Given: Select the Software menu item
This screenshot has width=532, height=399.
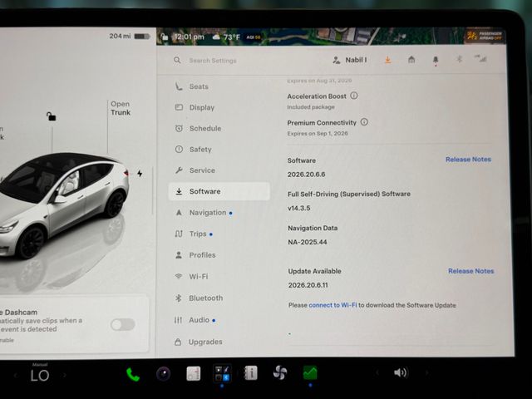Looking at the screenshot, I should click(219, 191).
